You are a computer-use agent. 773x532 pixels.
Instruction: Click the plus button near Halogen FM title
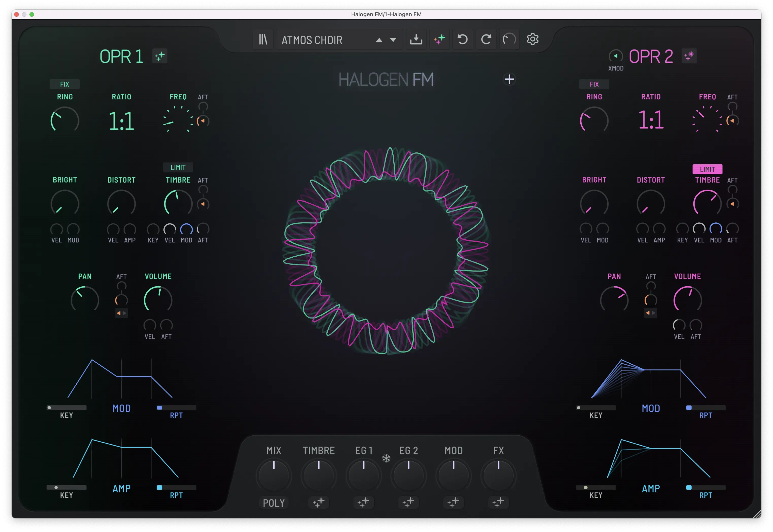[509, 79]
